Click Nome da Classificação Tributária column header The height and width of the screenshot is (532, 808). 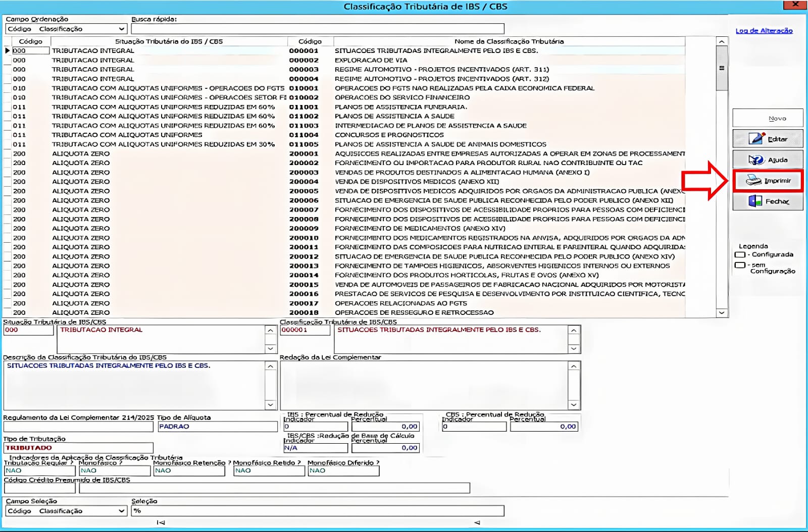(509, 41)
